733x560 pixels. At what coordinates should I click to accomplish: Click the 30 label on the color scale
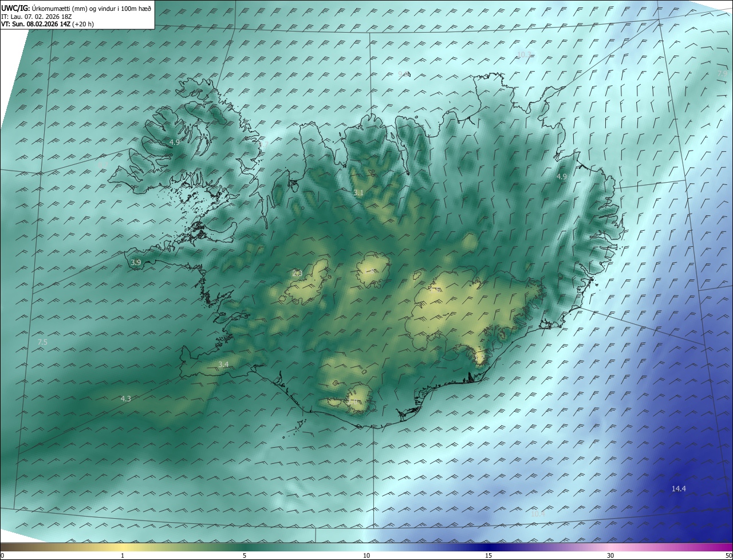click(610, 555)
